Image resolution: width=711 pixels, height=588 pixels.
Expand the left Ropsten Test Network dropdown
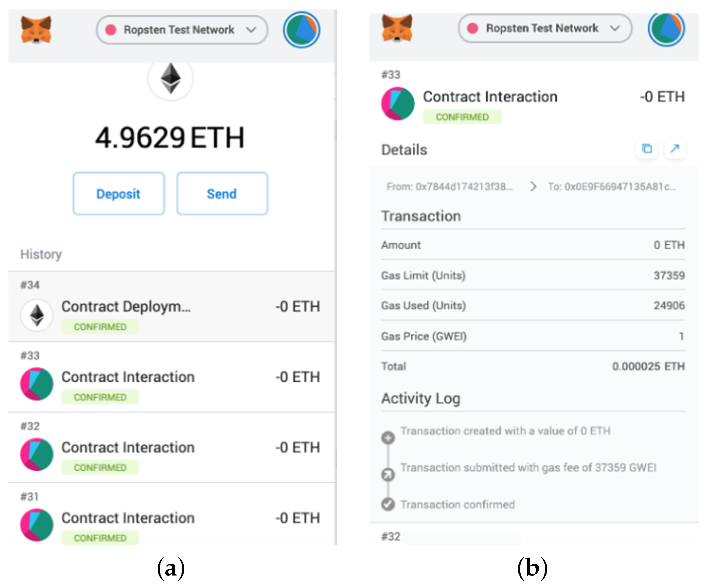(x=182, y=30)
